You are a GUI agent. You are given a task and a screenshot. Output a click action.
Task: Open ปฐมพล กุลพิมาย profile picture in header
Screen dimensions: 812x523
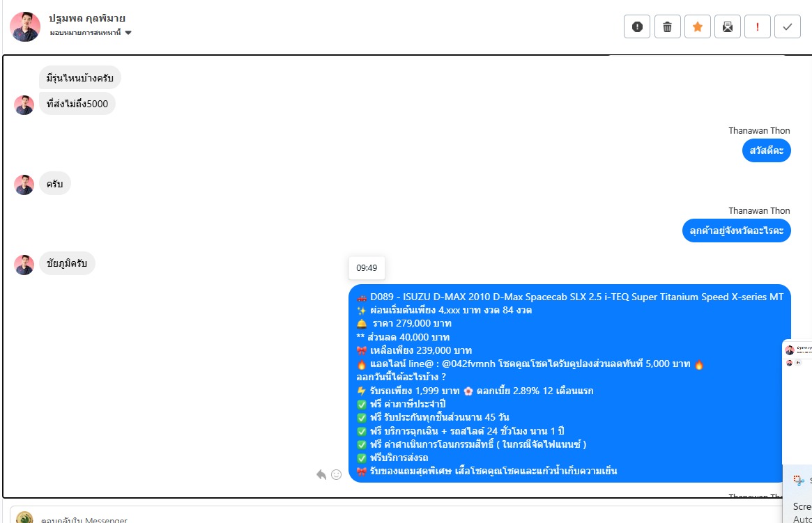(25, 26)
